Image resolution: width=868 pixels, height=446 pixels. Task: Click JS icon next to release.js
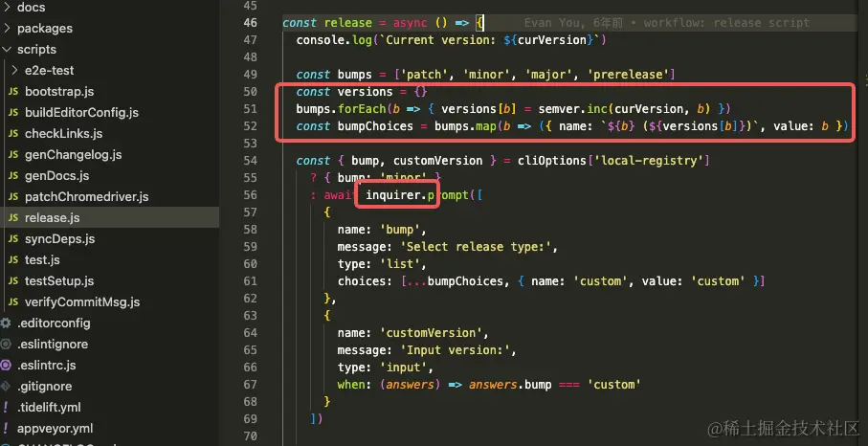[13, 217]
